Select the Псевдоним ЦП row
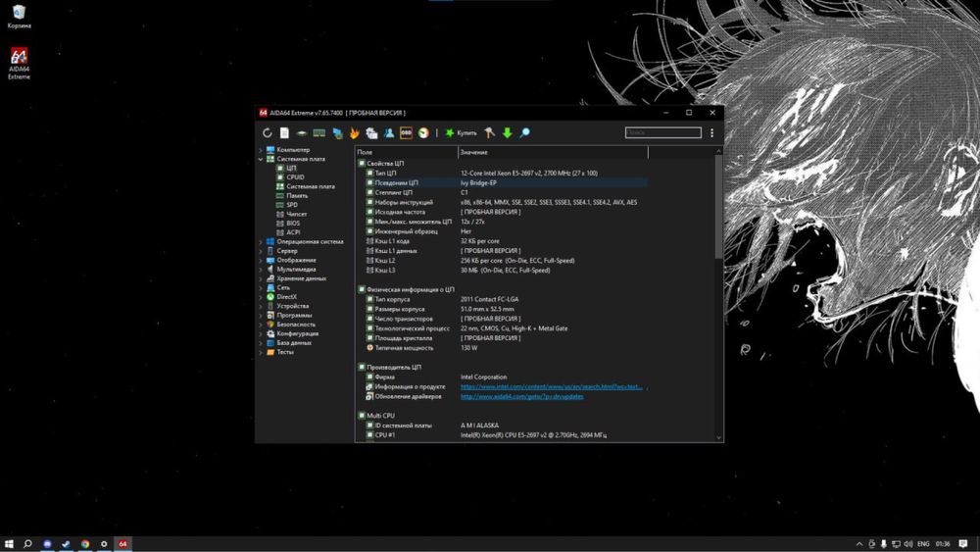980x552 pixels. (x=502, y=183)
